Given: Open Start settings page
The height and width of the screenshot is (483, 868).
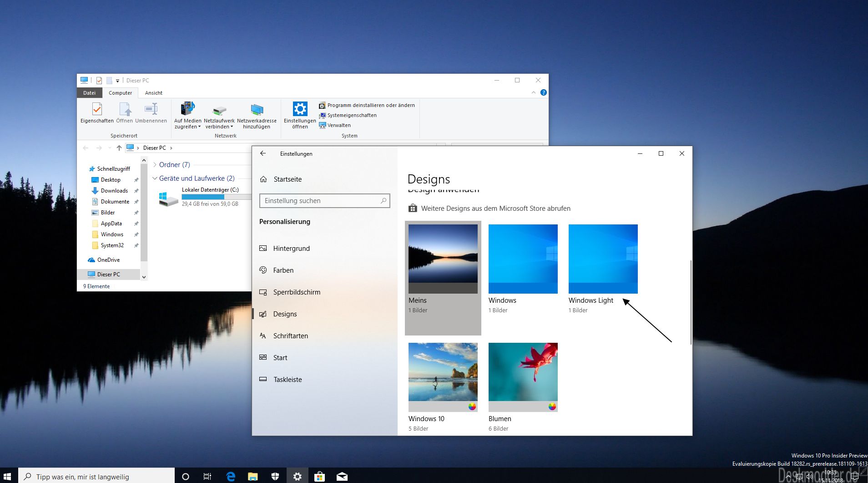Looking at the screenshot, I should 280,358.
